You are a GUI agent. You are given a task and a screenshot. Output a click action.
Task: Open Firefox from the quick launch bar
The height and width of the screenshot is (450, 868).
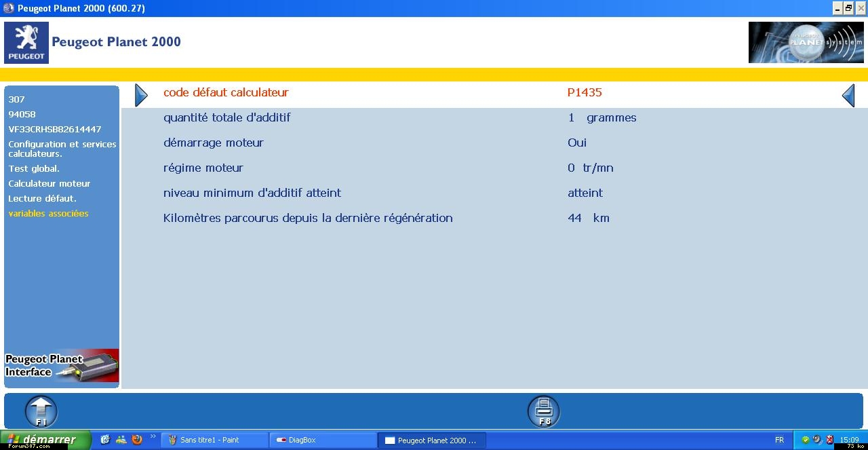tap(137, 439)
